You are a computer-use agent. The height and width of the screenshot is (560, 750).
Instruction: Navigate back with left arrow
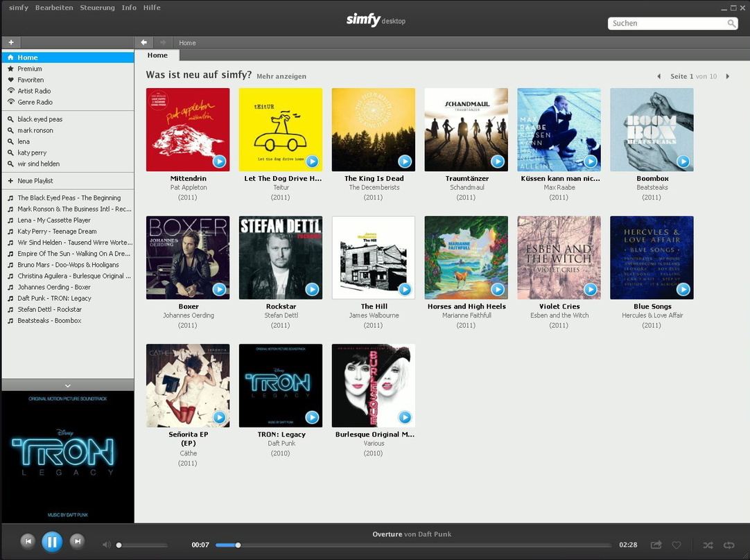tap(143, 42)
